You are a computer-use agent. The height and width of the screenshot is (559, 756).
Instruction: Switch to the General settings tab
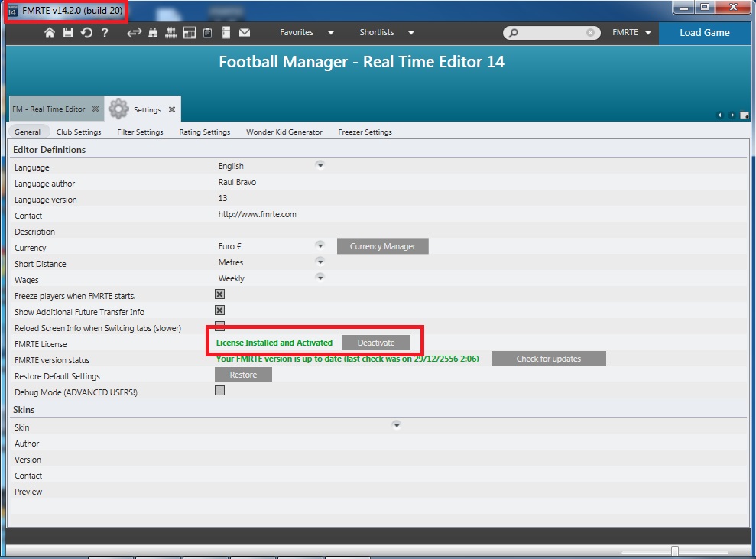tap(28, 132)
